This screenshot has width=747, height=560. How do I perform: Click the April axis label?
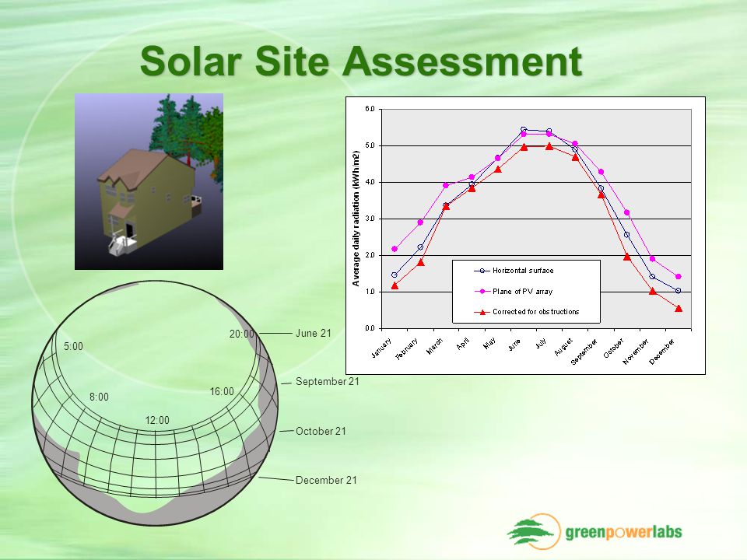click(x=463, y=344)
